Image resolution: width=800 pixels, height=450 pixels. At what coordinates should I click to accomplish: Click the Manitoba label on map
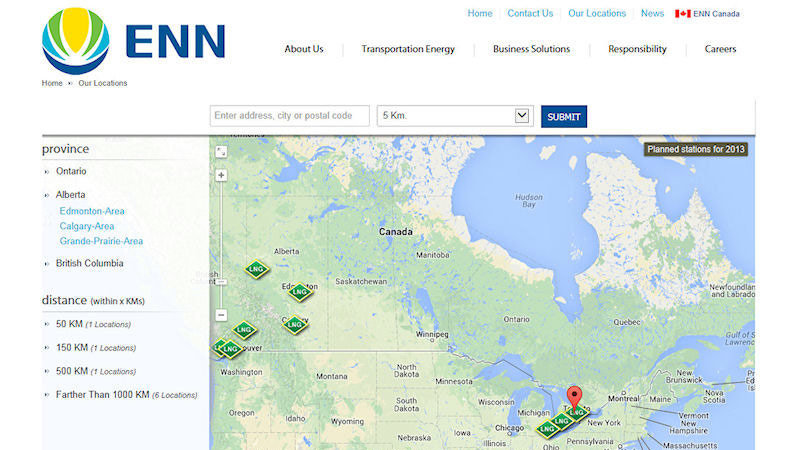pos(433,255)
